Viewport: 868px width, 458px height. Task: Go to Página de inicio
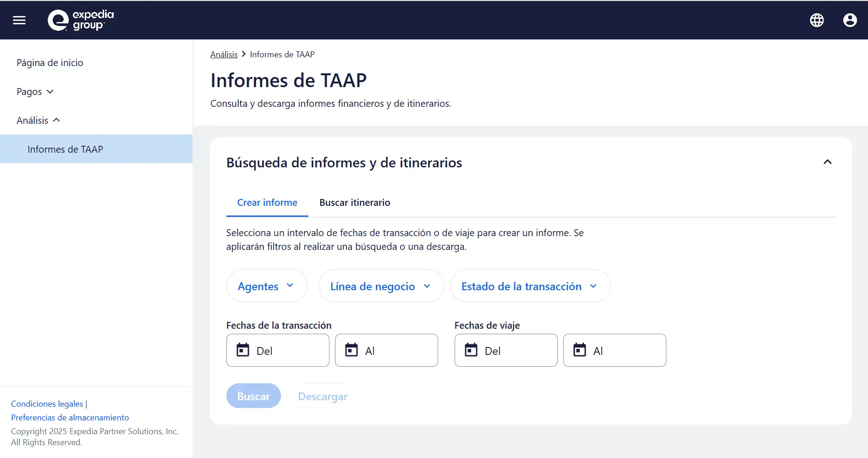pyautogui.click(x=50, y=63)
